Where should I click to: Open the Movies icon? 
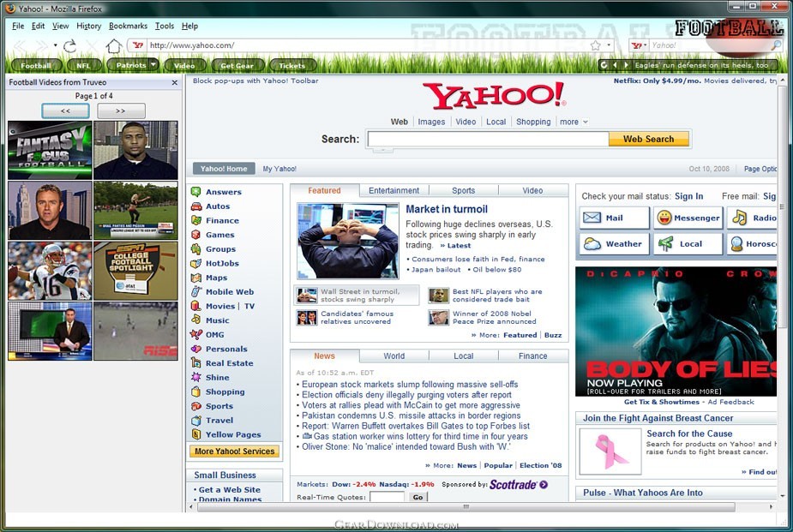196,306
